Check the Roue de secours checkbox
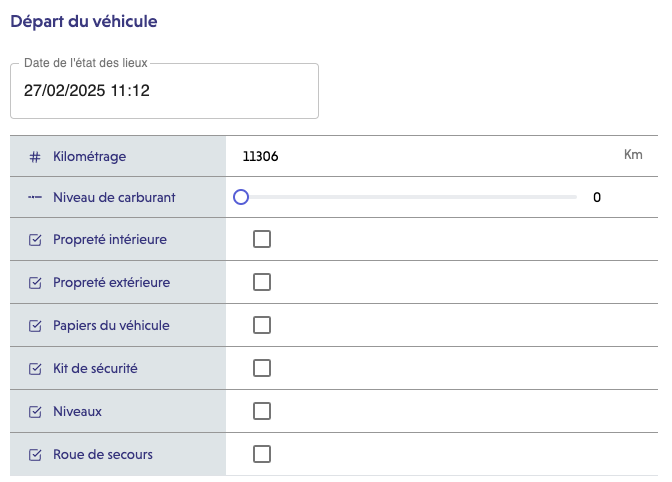The height and width of the screenshot is (482, 672). pyautogui.click(x=262, y=454)
